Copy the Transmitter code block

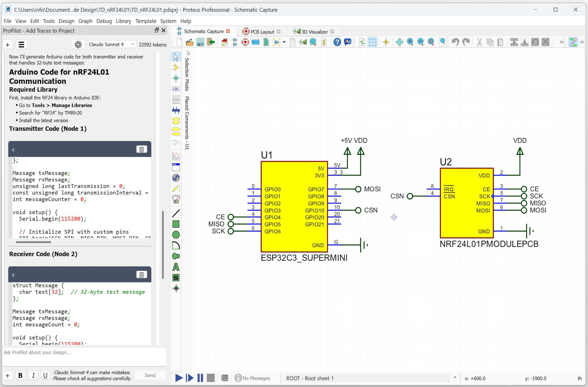(141, 149)
